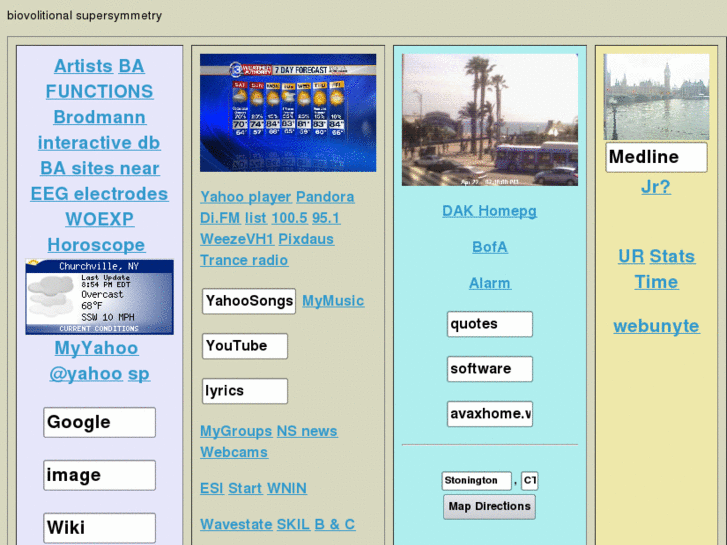This screenshot has width=727, height=545.
Task: Open the Alarm link
Action: [490, 283]
